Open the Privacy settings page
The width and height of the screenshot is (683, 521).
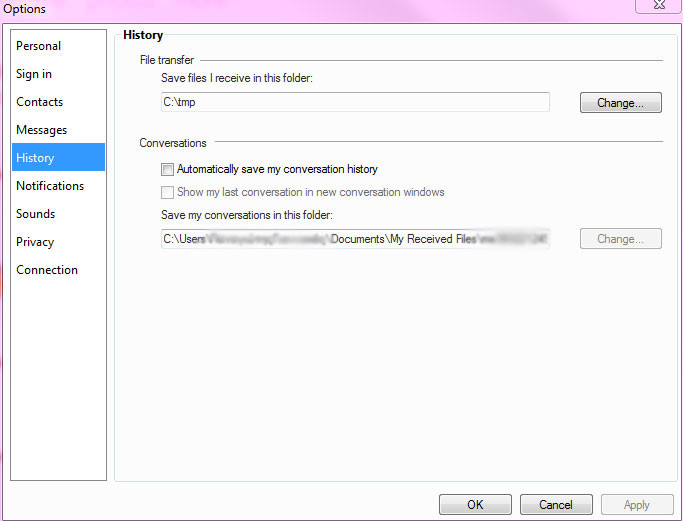(35, 242)
